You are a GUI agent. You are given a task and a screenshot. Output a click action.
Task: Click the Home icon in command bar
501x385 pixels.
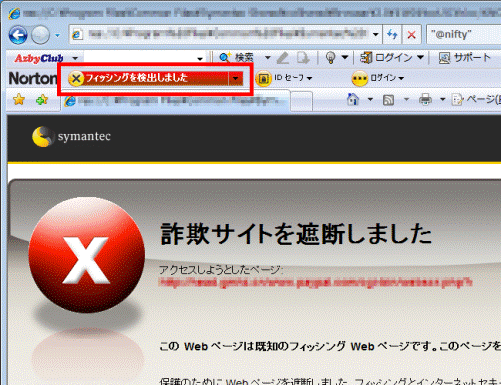(x=353, y=99)
